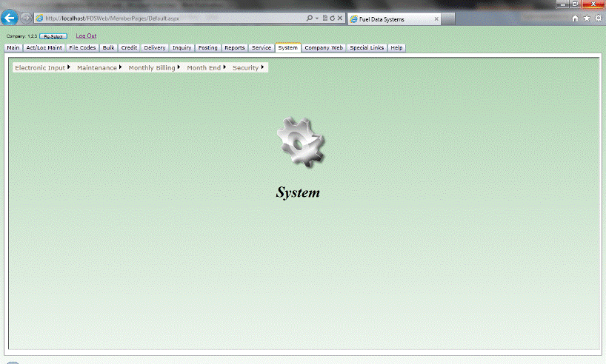Expand the Electronic Input menu
Image resolution: width=606 pixels, height=364 pixels.
42,67
